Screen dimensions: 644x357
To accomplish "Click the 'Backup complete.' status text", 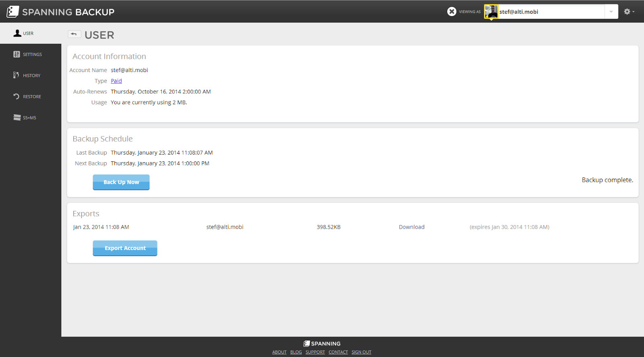I will coord(607,180).
